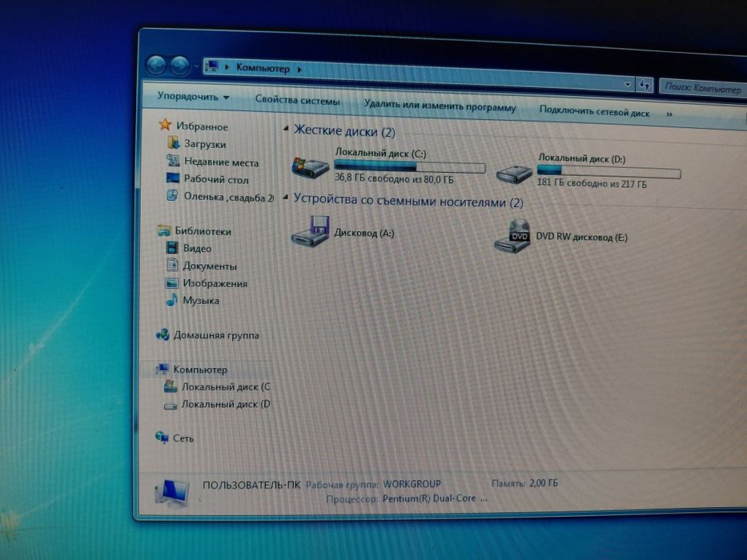
Task: Click the WORKGROUP value in details pane
Action: click(x=412, y=484)
